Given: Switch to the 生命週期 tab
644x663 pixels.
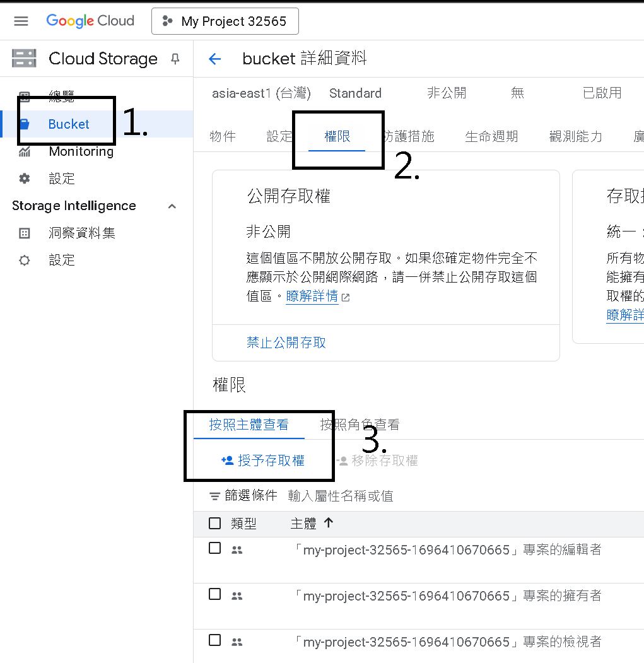Looking at the screenshot, I should coord(491,137).
